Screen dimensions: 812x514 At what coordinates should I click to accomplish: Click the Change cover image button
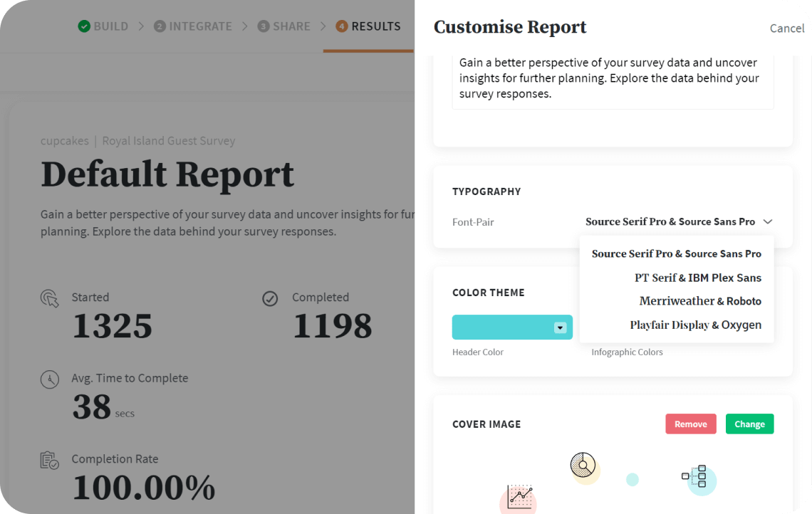[x=749, y=424]
